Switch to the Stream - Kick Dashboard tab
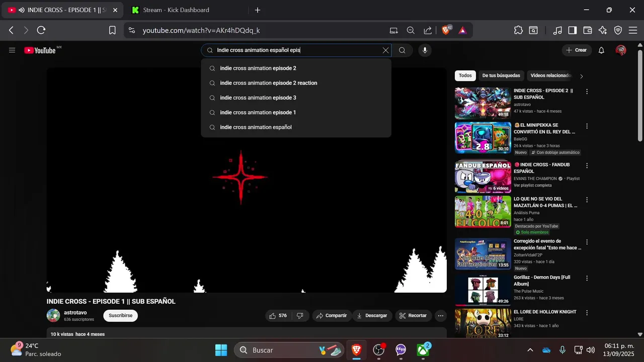644x362 pixels. tap(176, 10)
